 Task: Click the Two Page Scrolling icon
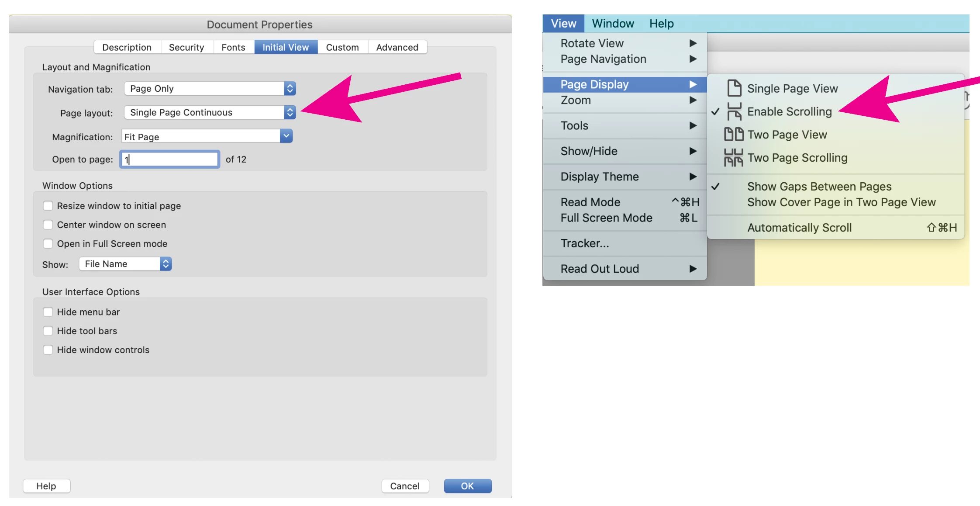point(734,158)
